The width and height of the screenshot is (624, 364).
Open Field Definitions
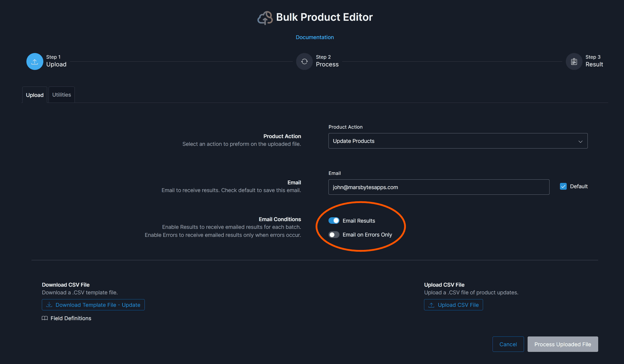71,318
